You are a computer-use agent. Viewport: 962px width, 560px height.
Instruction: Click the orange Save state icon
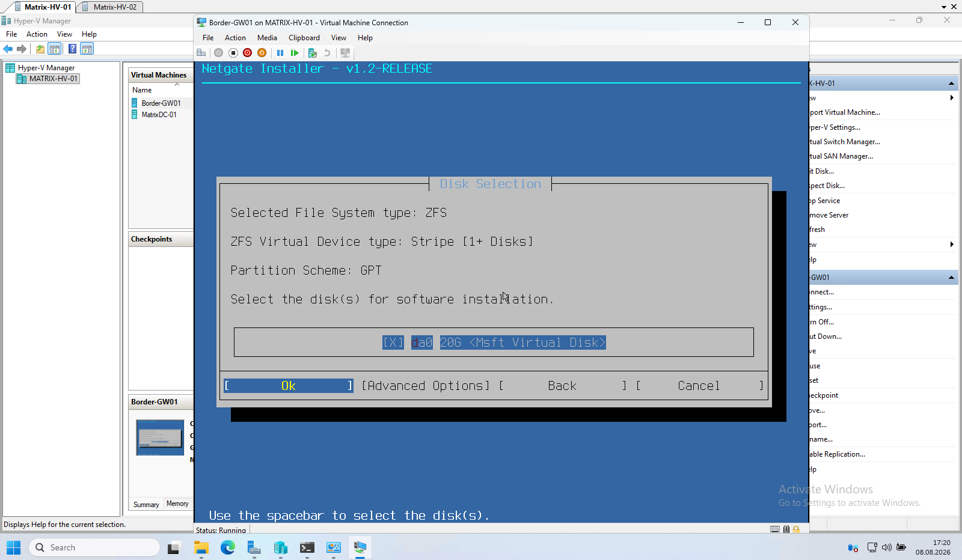pos(262,53)
